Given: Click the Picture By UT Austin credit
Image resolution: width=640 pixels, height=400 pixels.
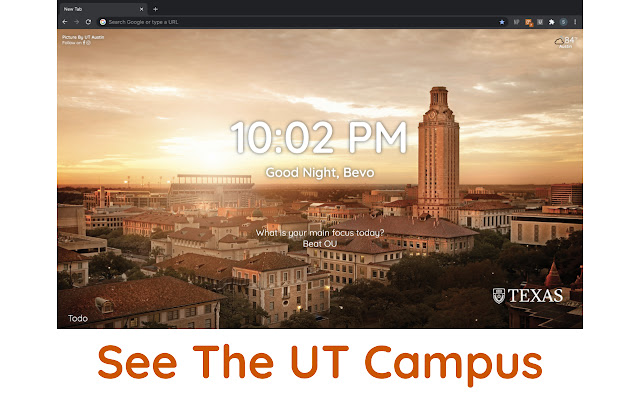Looking at the screenshot, I should (83, 37).
